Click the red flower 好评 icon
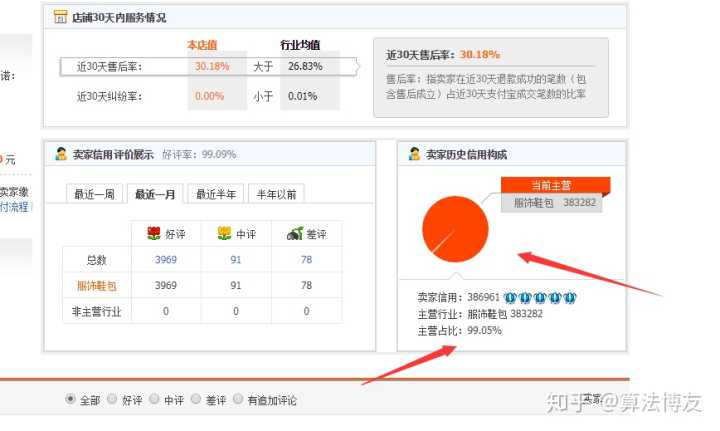Screen dimensions: 720x431 click(x=154, y=233)
